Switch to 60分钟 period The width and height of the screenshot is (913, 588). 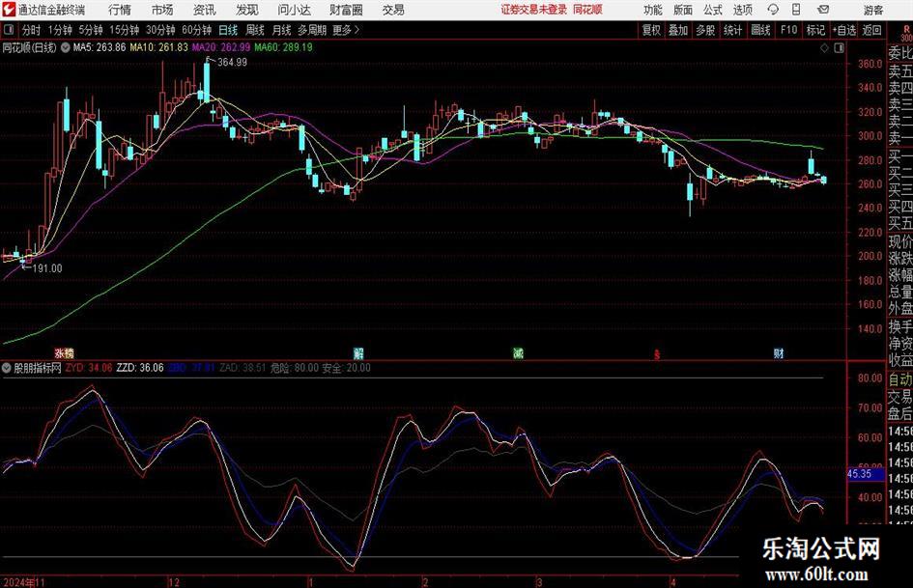[x=197, y=30]
